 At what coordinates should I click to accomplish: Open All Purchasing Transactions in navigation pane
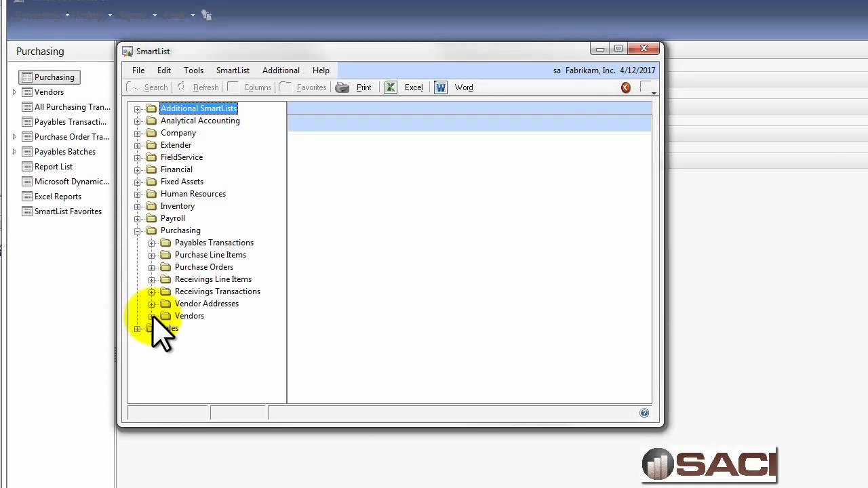tap(73, 107)
